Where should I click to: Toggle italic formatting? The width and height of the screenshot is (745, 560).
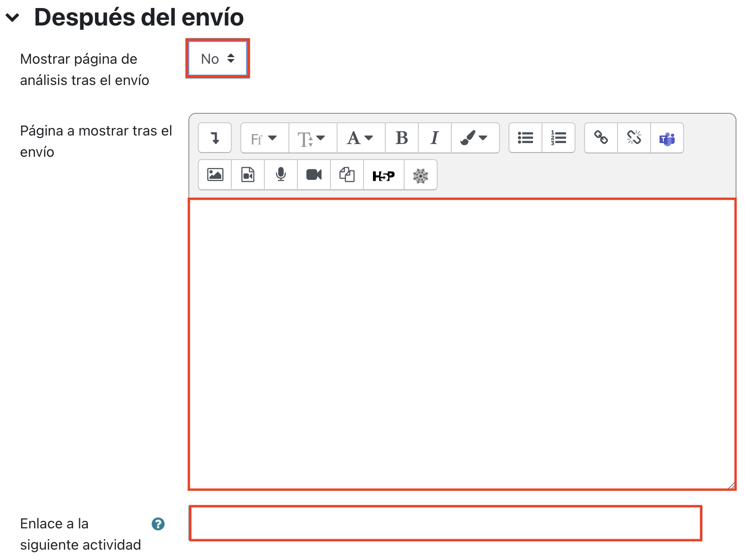[435, 138]
